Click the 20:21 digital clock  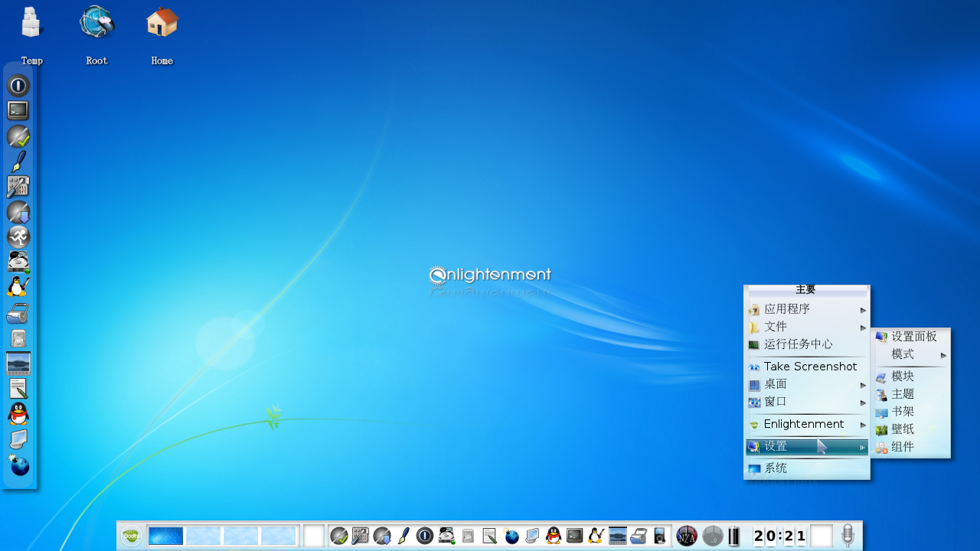[780, 536]
